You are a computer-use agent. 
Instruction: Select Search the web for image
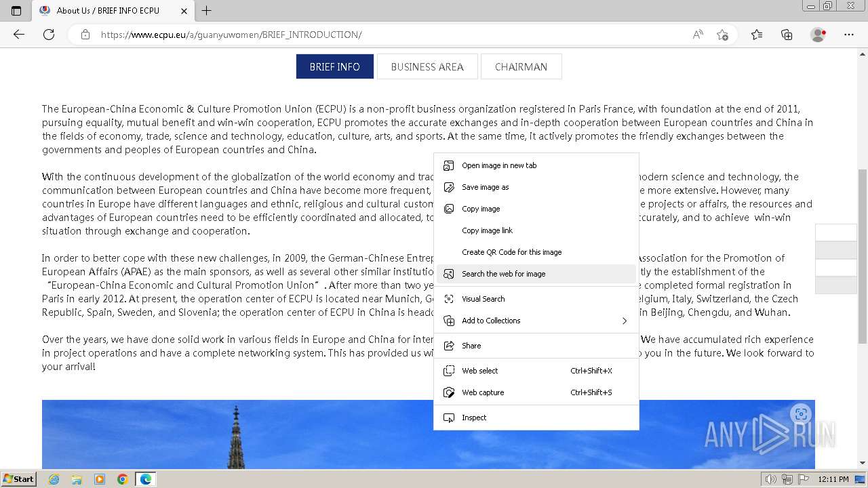(536, 274)
